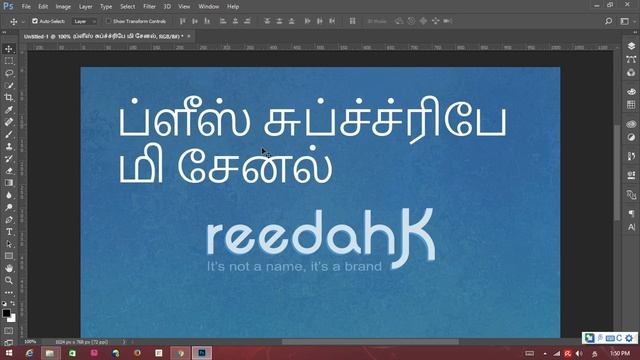Select the Brush tool
The height and width of the screenshot is (360, 640).
[9, 134]
